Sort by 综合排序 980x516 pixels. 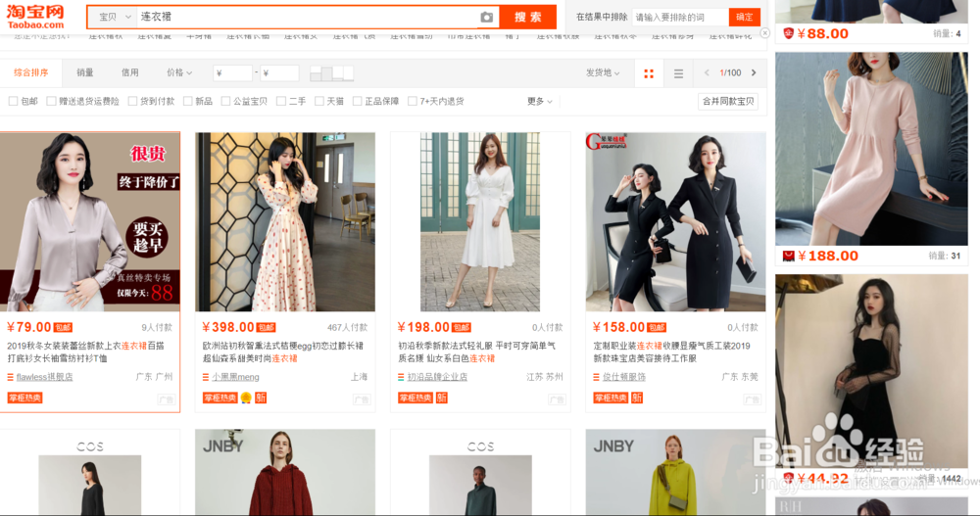[x=30, y=73]
